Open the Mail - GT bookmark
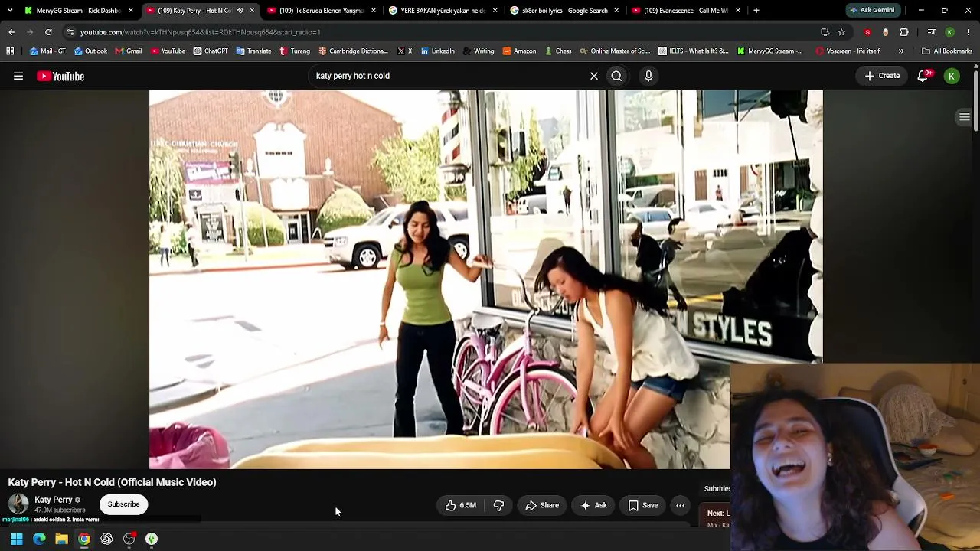The height and width of the screenshot is (551, 980). coord(47,51)
